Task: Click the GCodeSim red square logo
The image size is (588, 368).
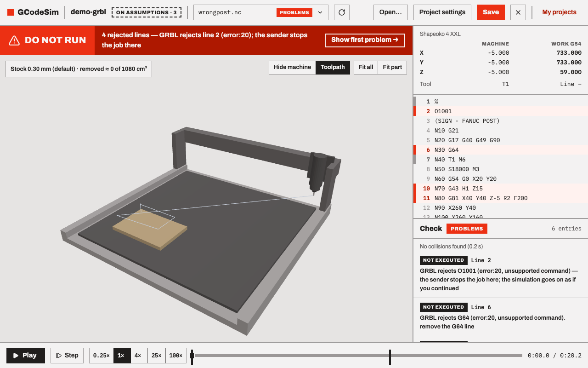Action: click(x=11, y=12)
